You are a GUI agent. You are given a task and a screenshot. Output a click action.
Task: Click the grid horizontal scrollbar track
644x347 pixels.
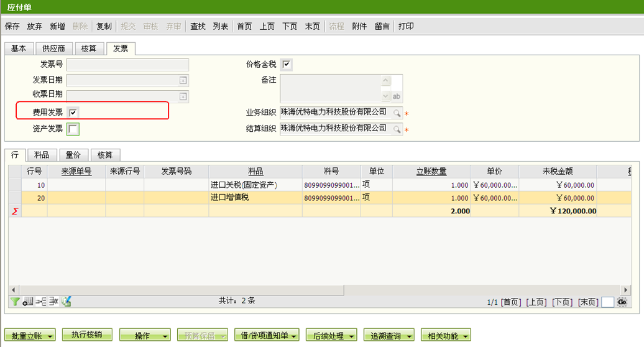click(x=485, y=290)
